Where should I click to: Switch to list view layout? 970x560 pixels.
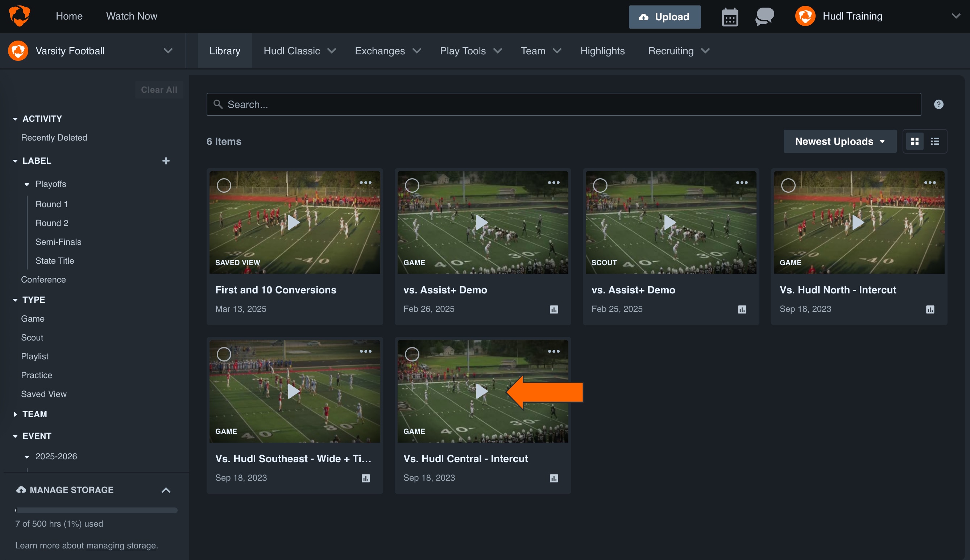(x=935, y=141)
